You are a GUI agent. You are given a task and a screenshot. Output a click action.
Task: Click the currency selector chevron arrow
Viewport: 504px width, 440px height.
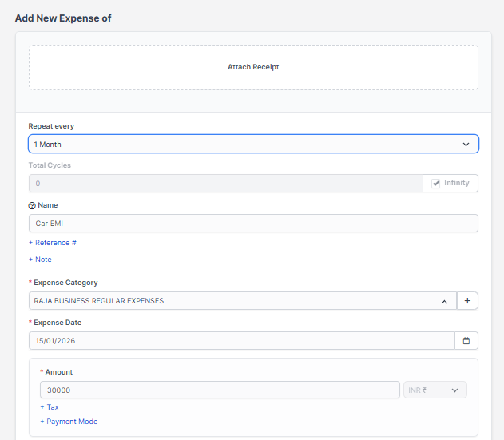(x=455, y=390)
